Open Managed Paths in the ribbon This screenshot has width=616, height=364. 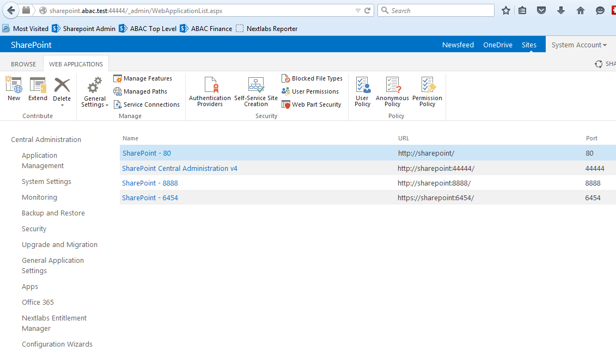tap(141, 91)
